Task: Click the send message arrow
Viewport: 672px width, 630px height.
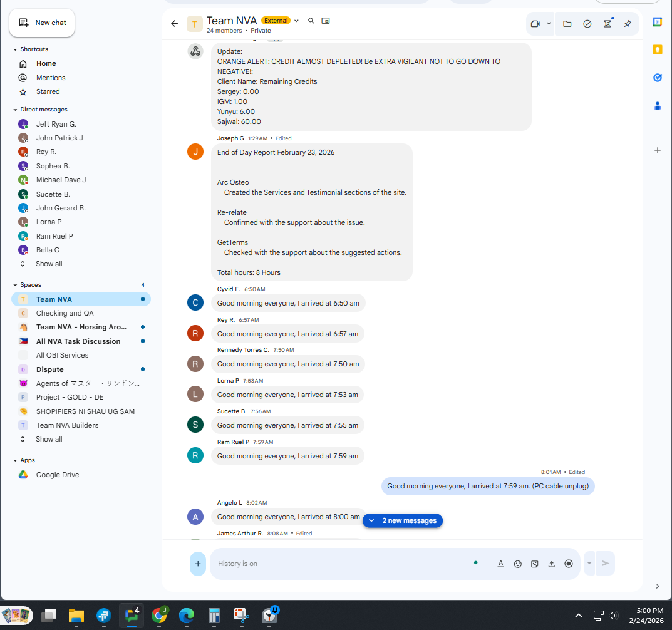Action: click(605, 564)
